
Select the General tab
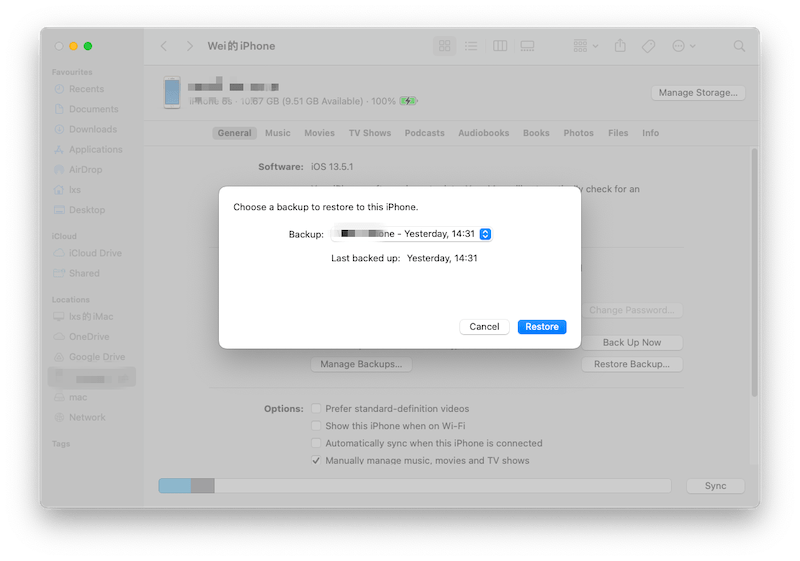pos(234,133)
